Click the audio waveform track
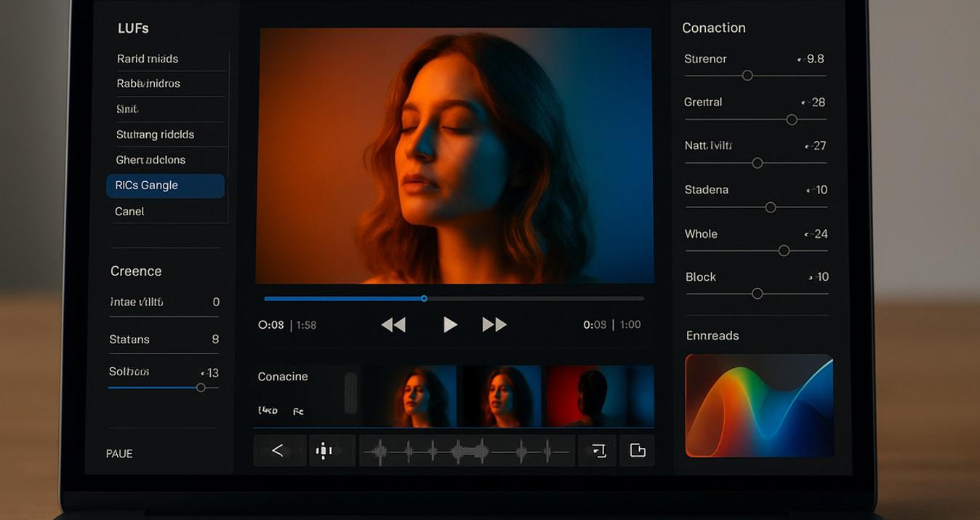This screenshot has height=520, width=980. point(467,452)
